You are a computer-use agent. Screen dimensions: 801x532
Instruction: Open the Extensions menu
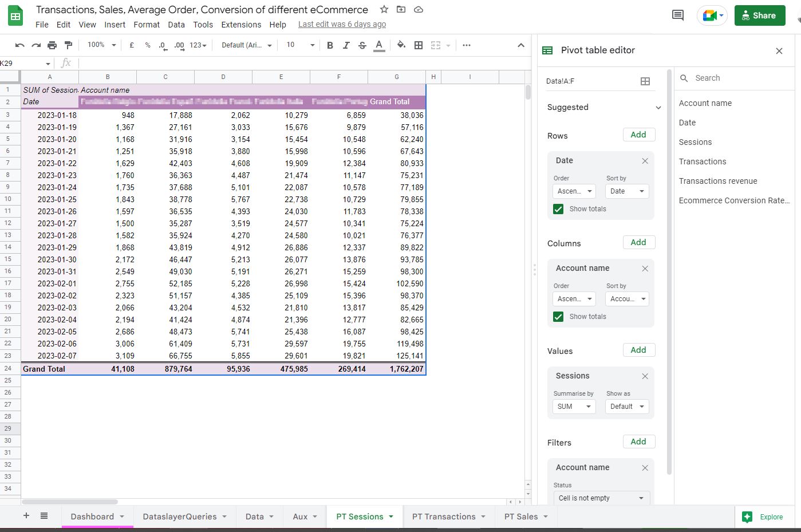241,25
